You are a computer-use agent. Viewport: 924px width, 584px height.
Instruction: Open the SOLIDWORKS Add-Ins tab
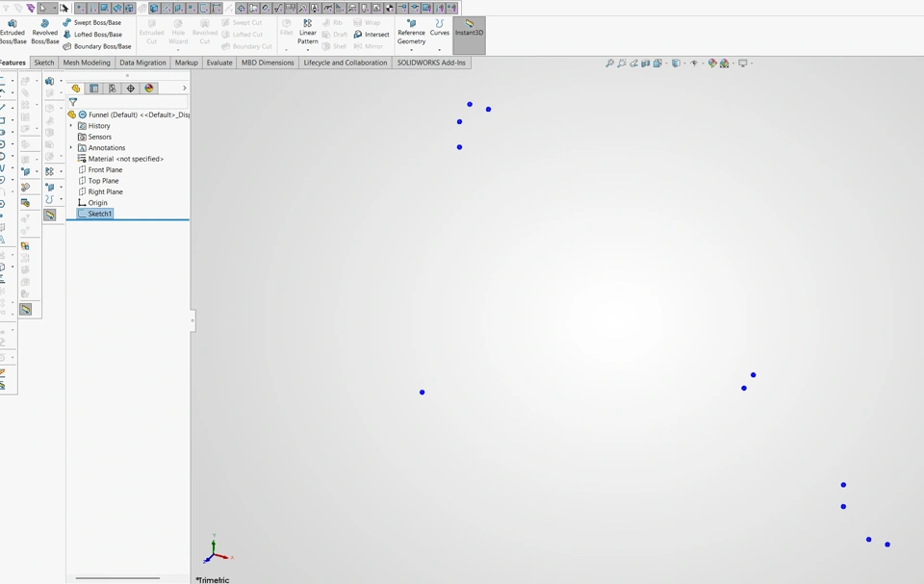[x=431, y=63]
